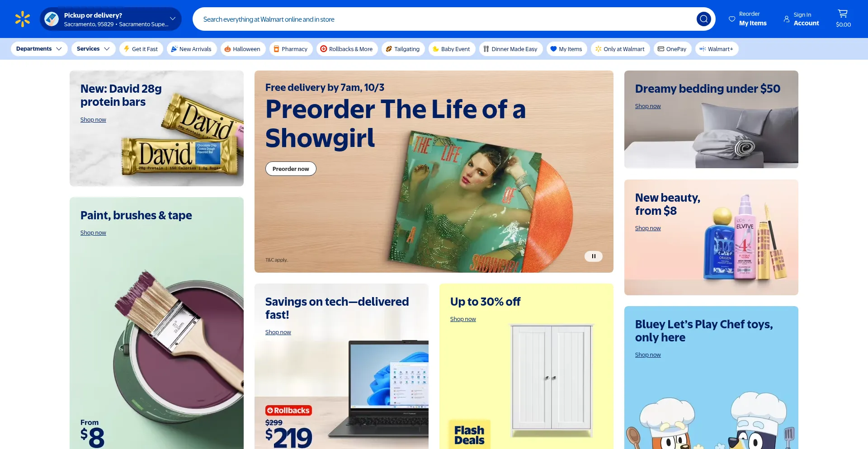
Task: Click the Halloween pumpkin icon
Action: click(x=228, y=49)
